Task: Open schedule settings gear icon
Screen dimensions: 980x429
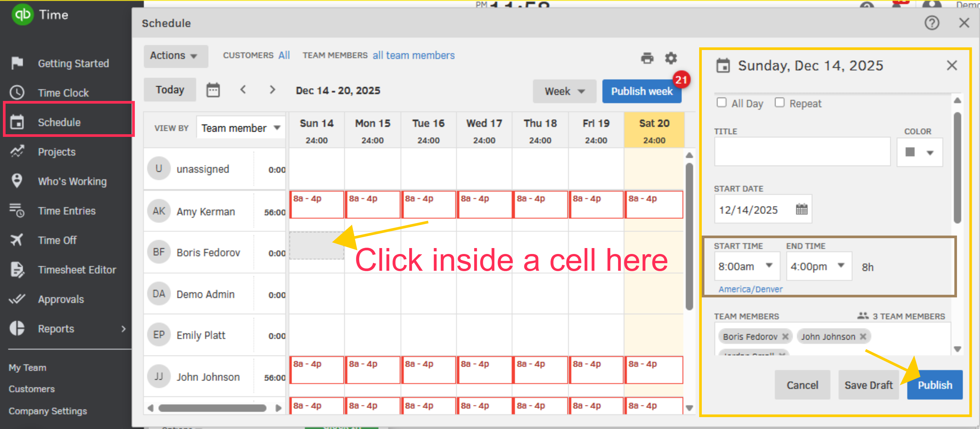Action: (x=671, y=58)
